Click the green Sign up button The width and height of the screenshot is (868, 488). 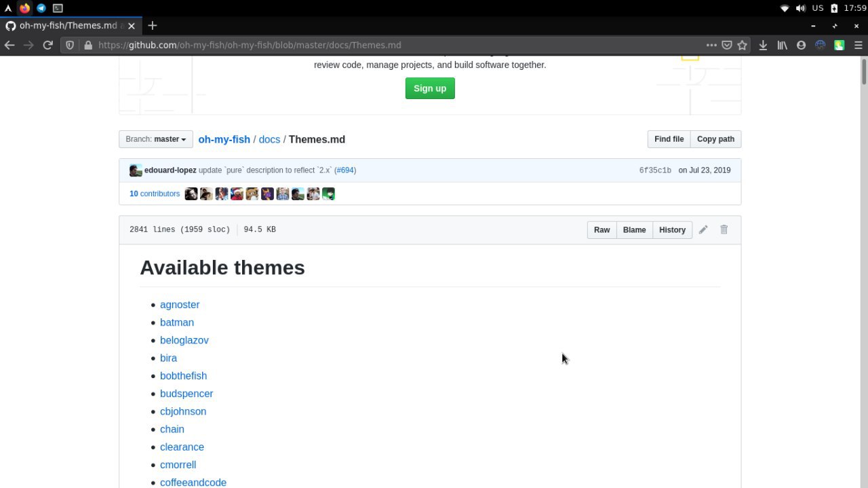[430, 88]
